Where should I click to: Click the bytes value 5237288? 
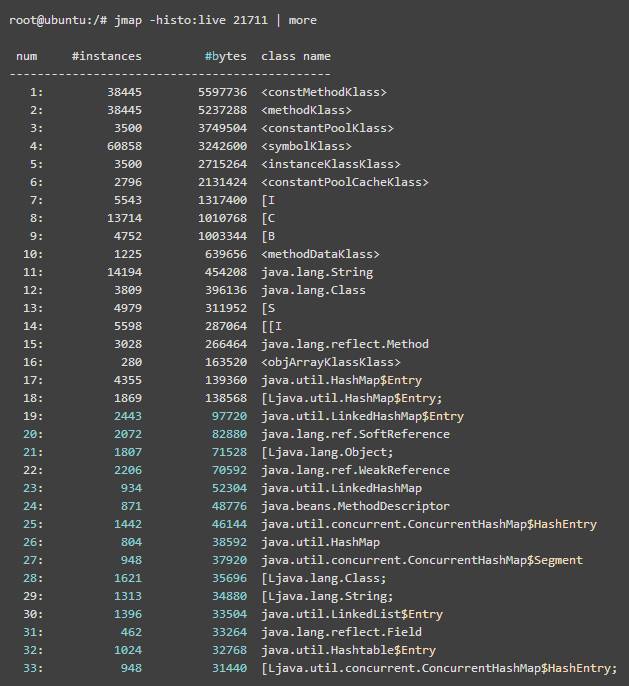pyautogui.click(x=222, y=110)
